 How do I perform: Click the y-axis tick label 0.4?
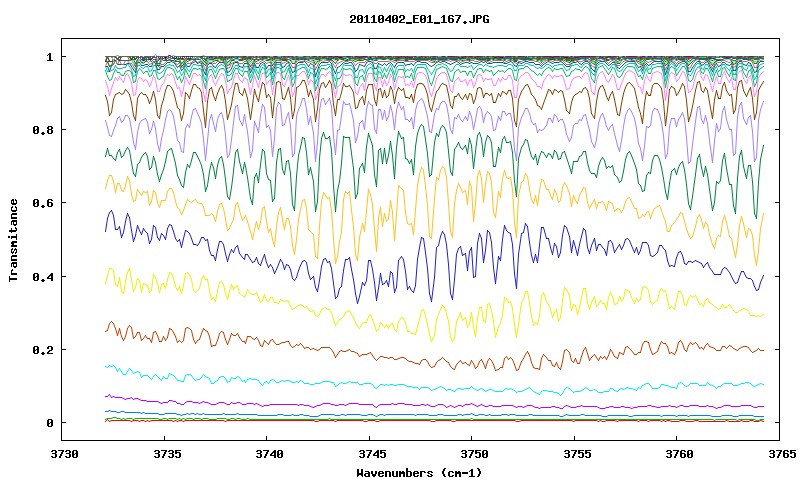(43, 277)
